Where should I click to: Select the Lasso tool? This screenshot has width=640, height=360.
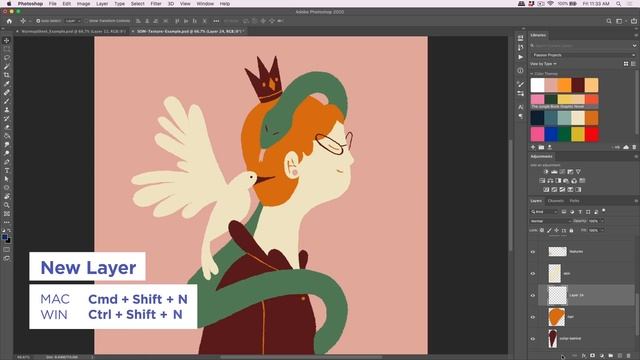click(x=7, y=58)
